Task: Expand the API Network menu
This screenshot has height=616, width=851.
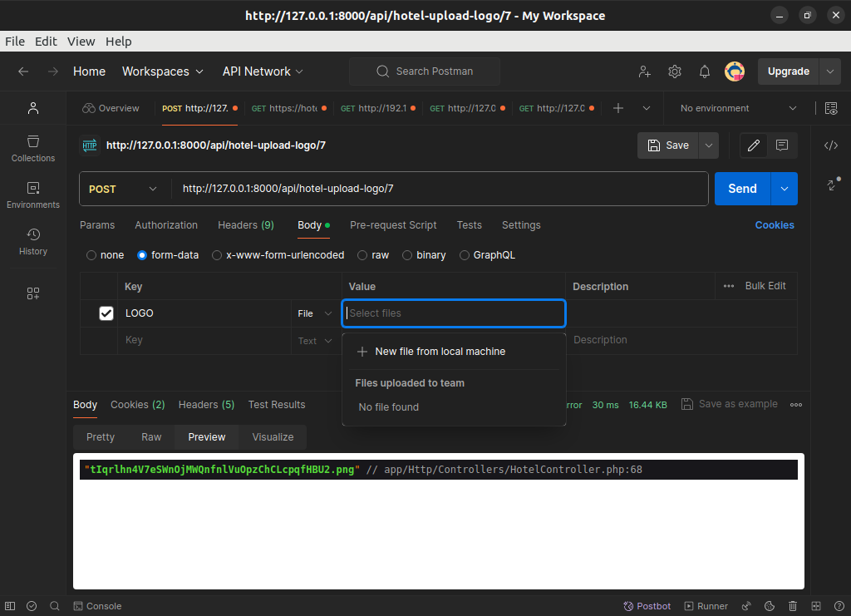Action: tap(263, 71)
